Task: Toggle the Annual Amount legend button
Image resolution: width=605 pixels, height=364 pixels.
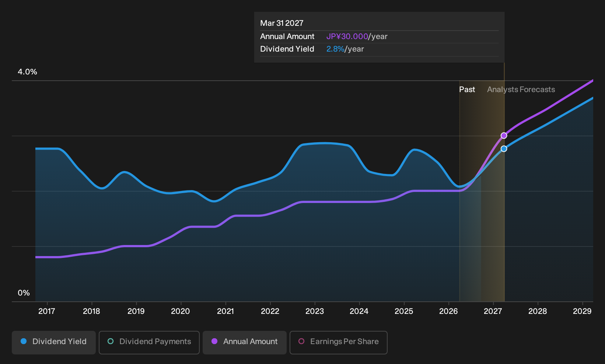Action: (x=245, y=343)
